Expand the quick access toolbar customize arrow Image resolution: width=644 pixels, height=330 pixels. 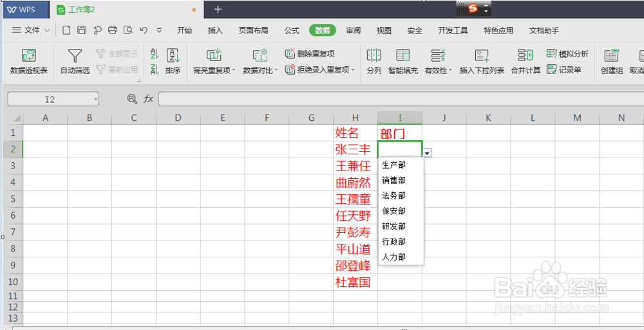159,30
